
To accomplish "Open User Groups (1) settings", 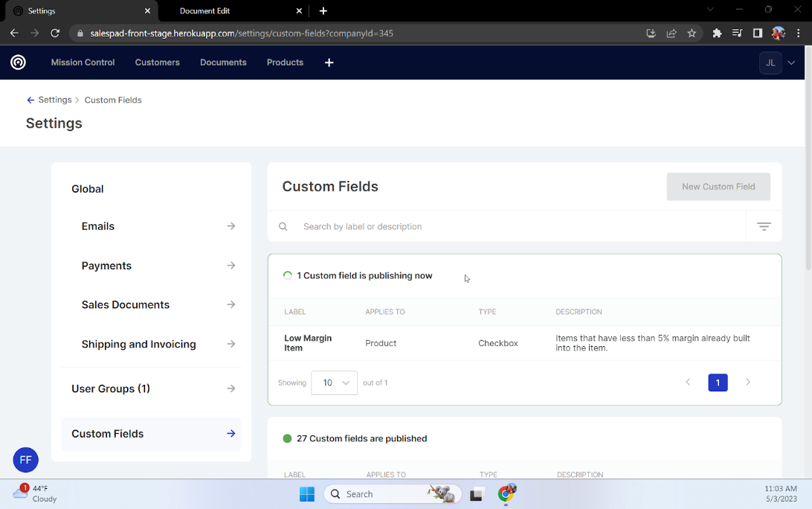I will [x=152, y=388].
